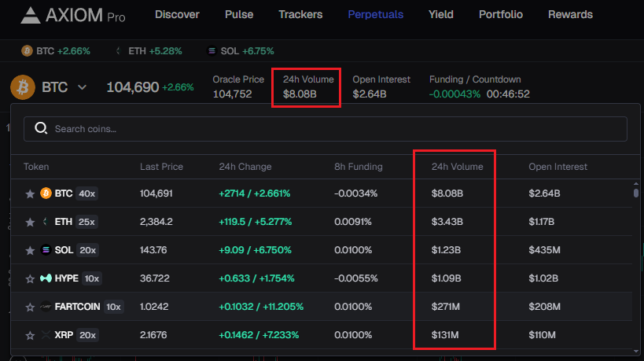Click the XRP row coin icon
Screen dimensions: 644x361
click(x=46, y=335)
